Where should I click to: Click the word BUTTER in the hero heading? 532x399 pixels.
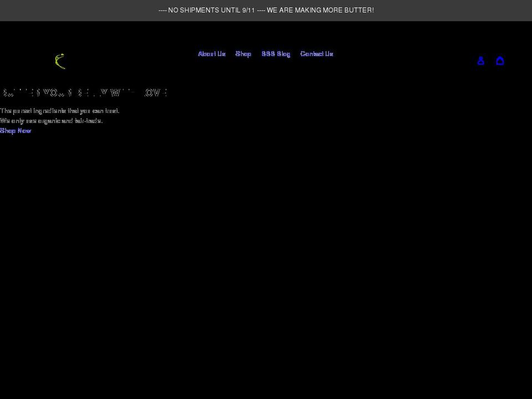coord(21,93)
